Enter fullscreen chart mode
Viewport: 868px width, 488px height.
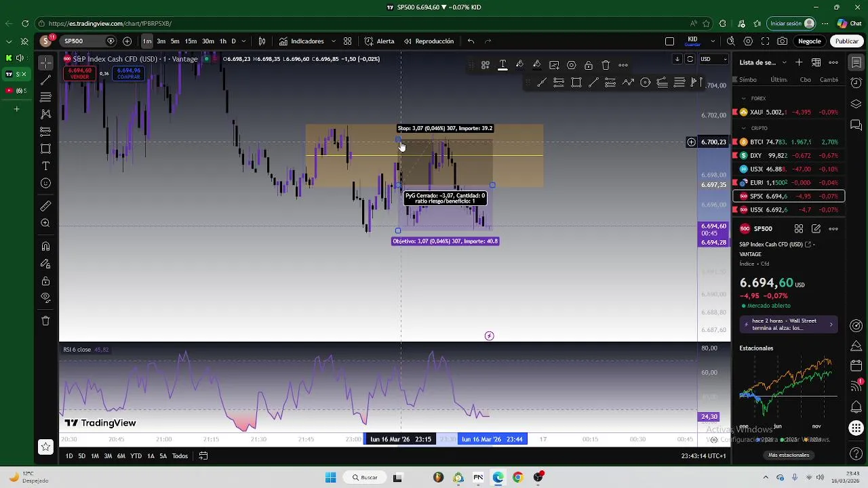click(x=766, y=41)
